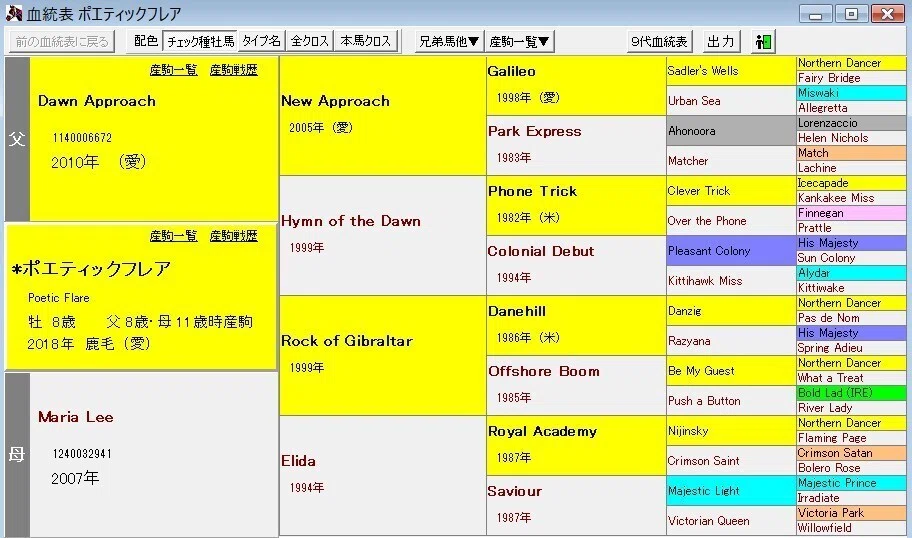Click the 出力 output button

point(721,41)
